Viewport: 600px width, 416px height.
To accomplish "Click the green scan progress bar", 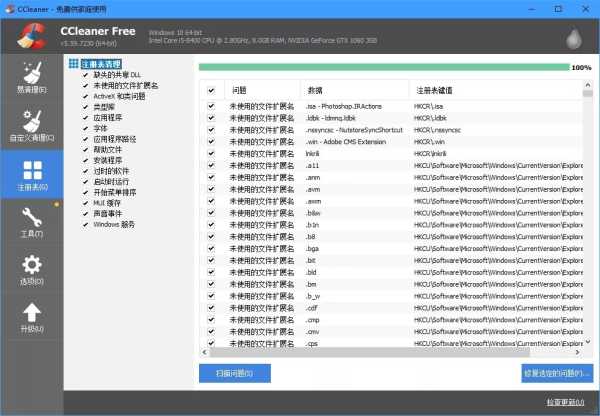I will 384,67.
